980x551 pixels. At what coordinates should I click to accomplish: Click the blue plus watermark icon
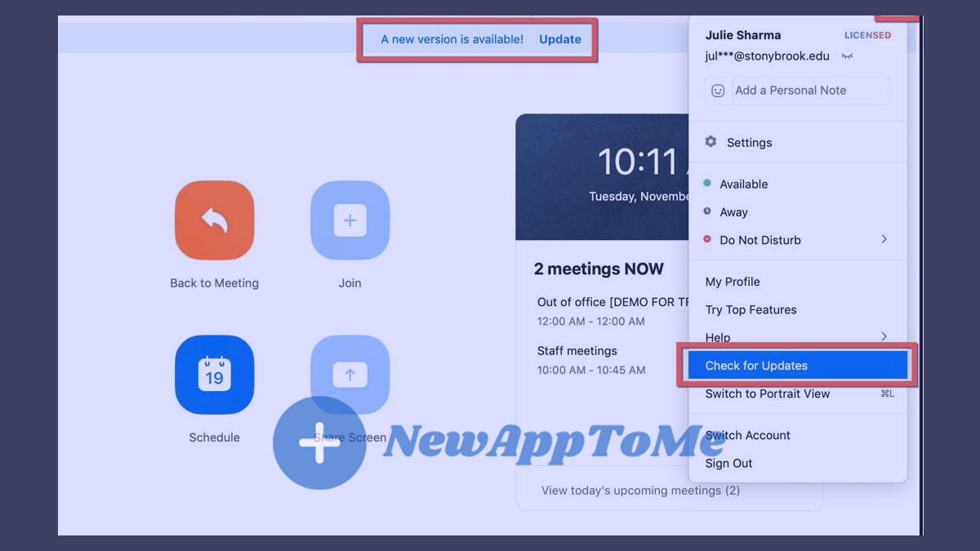pos(319,442)
